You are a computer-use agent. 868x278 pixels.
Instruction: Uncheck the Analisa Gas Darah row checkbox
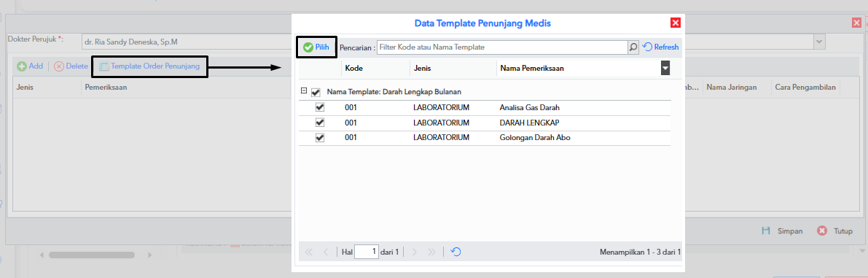pyautogui.click(x=319, y=107)
